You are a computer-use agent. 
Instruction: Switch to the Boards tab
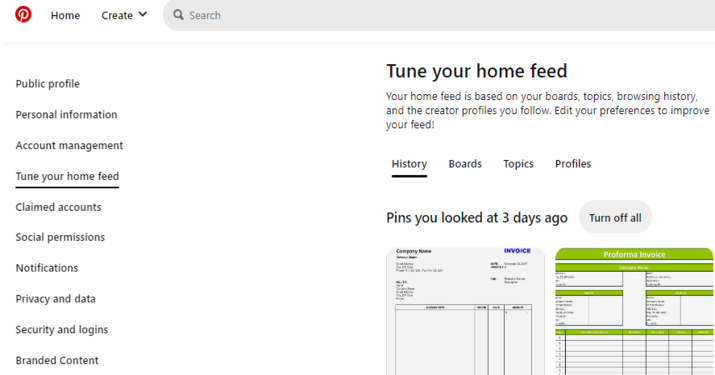click(465, 164)
